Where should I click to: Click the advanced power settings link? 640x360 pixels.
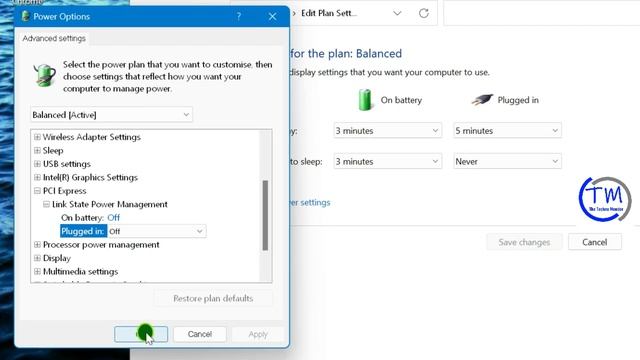click(310, 202)
